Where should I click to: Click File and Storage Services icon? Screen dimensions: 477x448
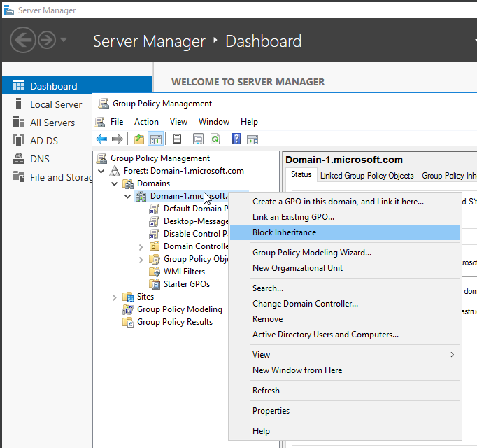[19, 176]
